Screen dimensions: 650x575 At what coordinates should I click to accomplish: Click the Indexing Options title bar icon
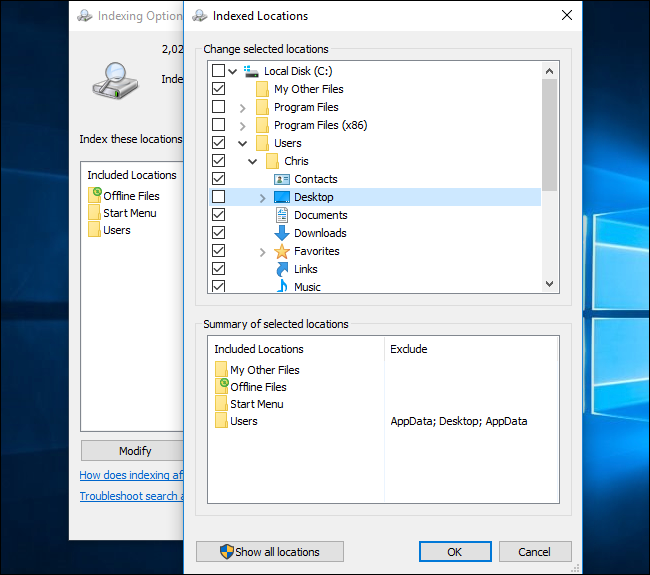pyautogui.click(x=85, y=16)
